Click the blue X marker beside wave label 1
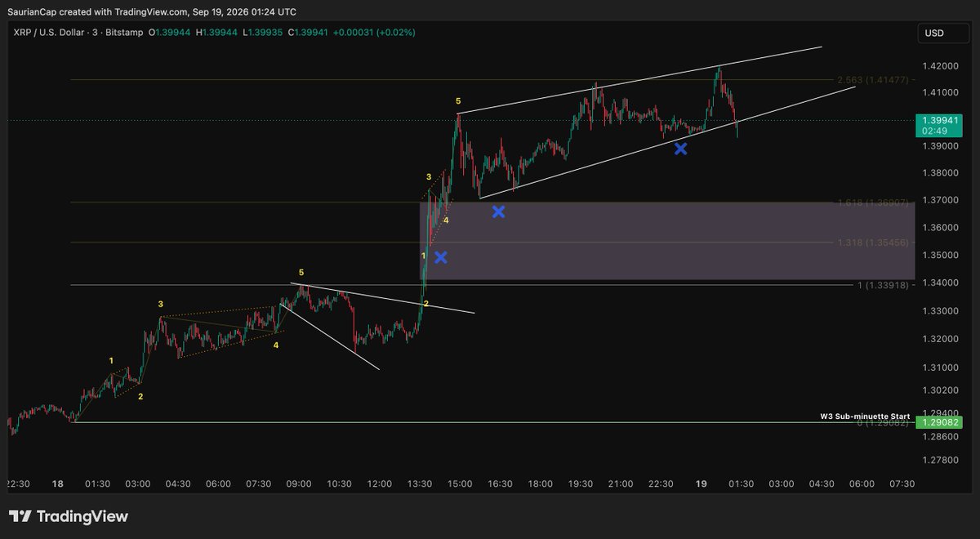The width and height of the screenshot is (980, 539). pos(441,257)
